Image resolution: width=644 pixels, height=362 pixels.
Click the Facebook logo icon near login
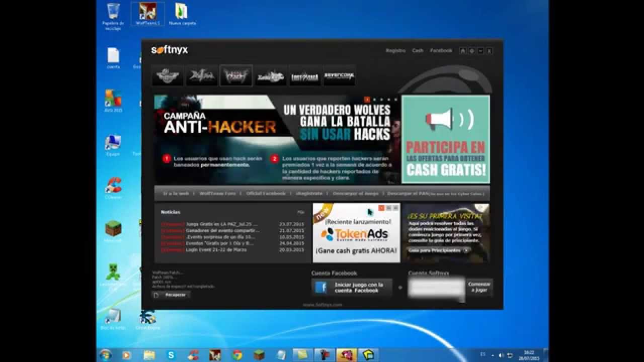tap(321, 288)
